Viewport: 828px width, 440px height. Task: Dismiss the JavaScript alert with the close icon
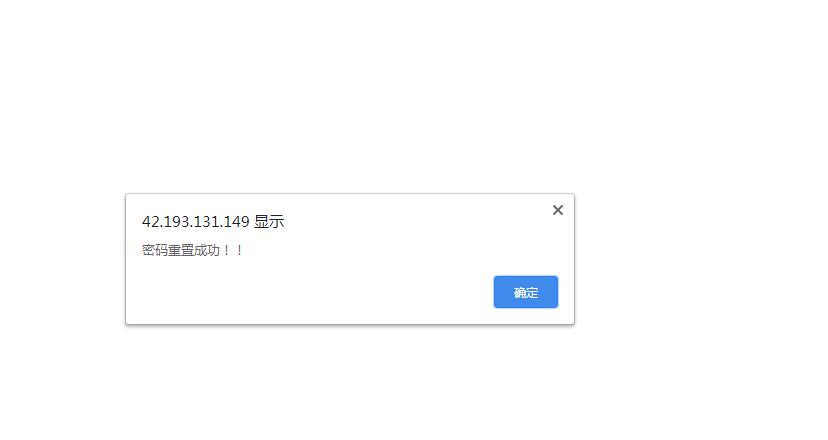point(558,210)
